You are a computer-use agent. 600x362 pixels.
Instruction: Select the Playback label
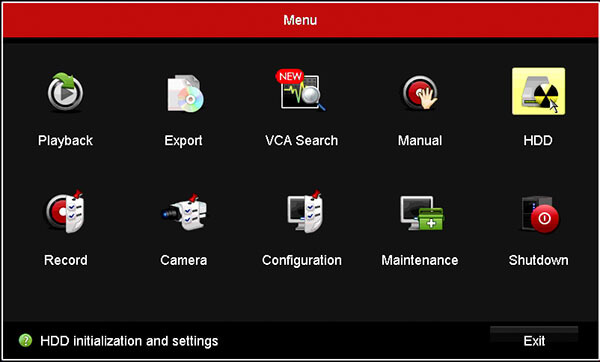[65, 140]
